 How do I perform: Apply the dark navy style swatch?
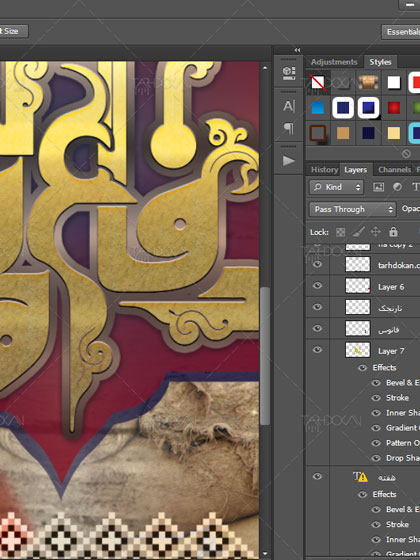point(368,133)
